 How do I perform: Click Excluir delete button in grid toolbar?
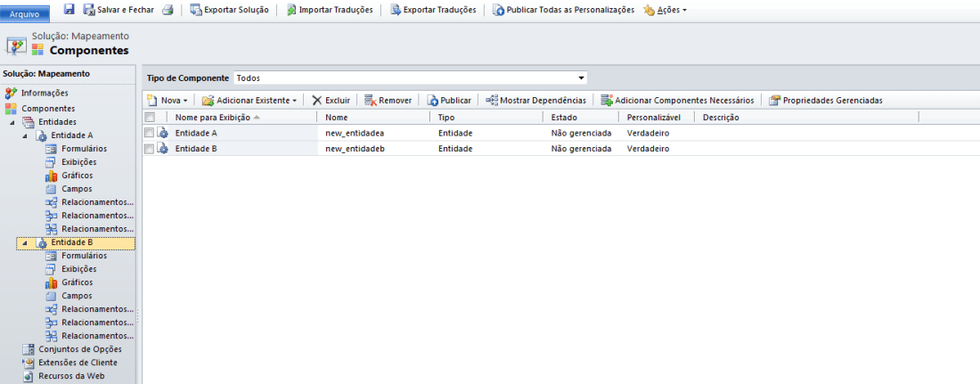331,101
